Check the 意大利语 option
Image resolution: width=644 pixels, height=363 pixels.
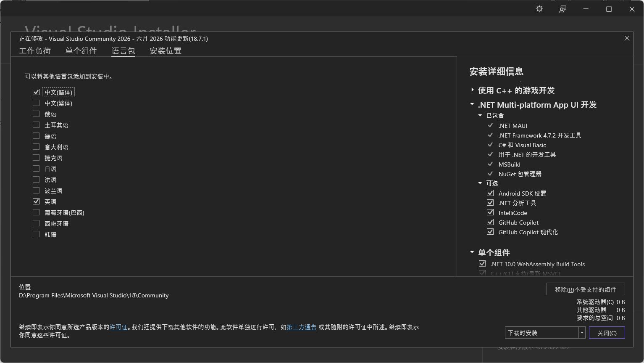(36, 147)
